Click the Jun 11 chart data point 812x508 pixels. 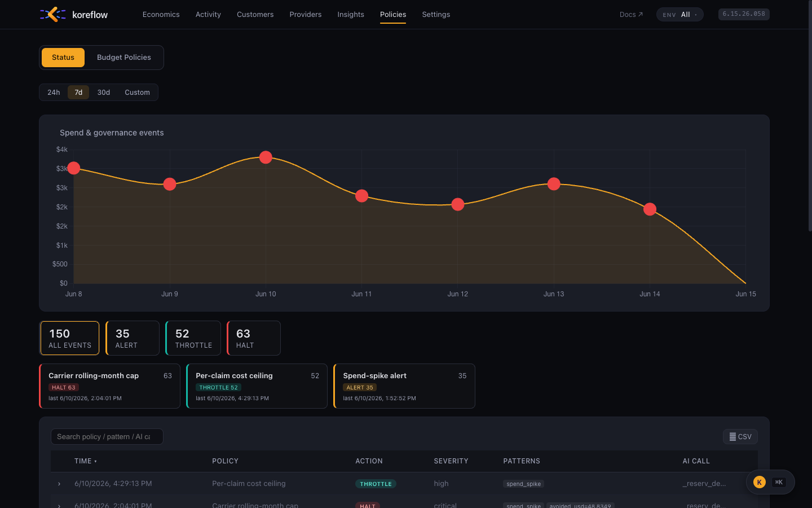point(362,196)
